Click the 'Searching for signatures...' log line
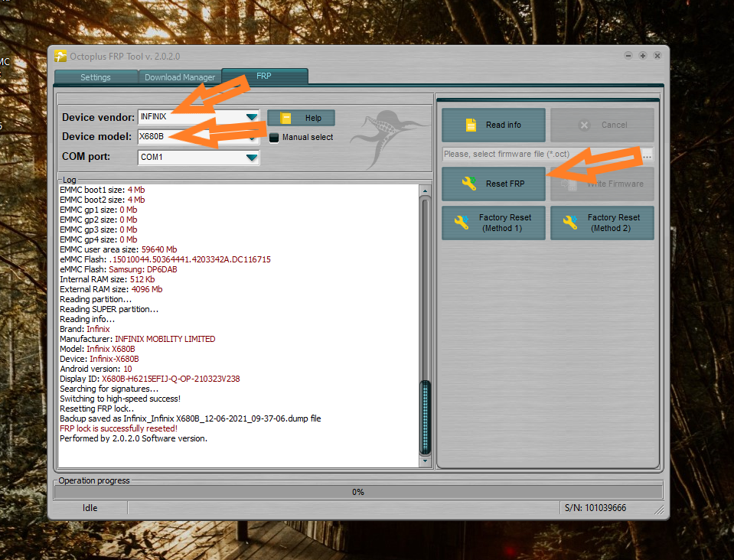The width and height of the screenshot is (734, 560). coord(109,389)
